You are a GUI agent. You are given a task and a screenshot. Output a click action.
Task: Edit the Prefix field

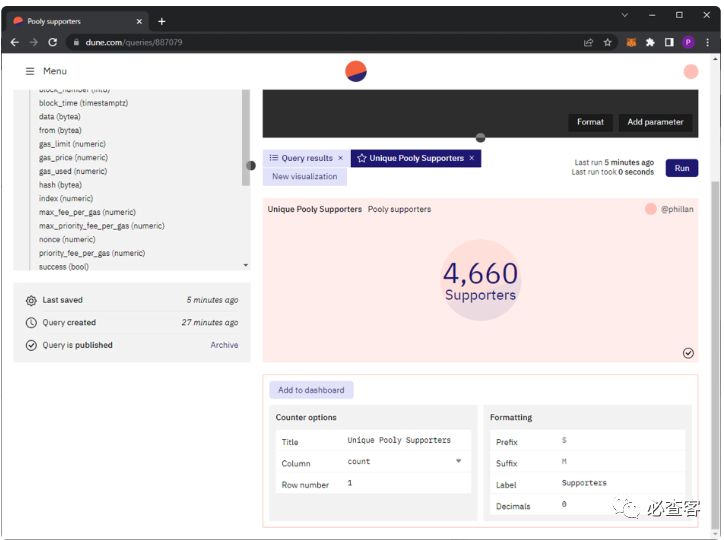[621, 440]
